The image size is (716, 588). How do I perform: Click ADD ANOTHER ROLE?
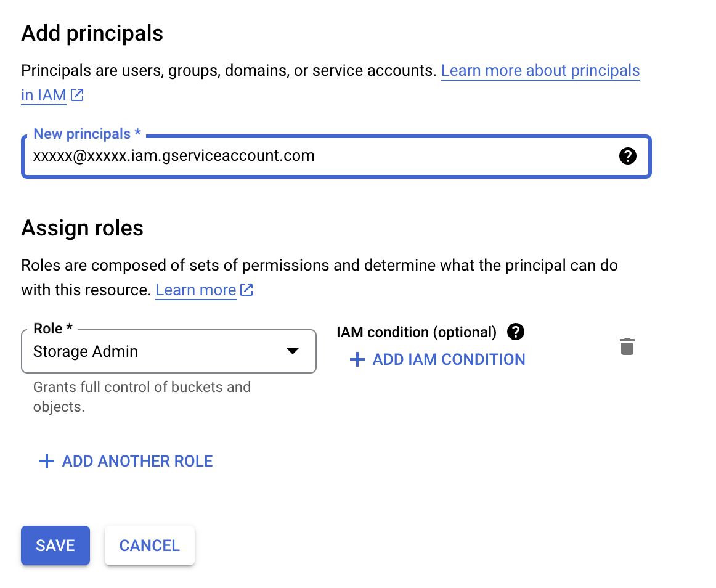[137, 461]
